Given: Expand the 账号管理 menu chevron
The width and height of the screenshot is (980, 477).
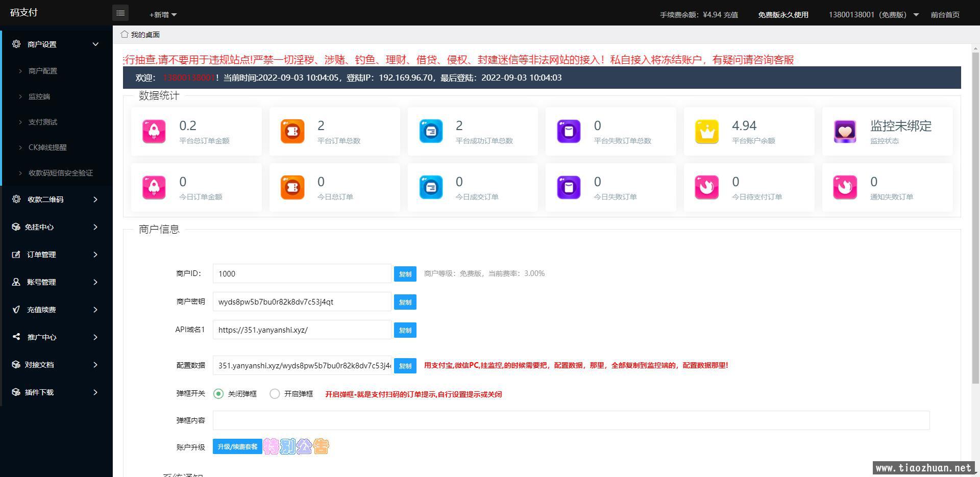Looking at the screenshot, I should [x=95, y=282].
